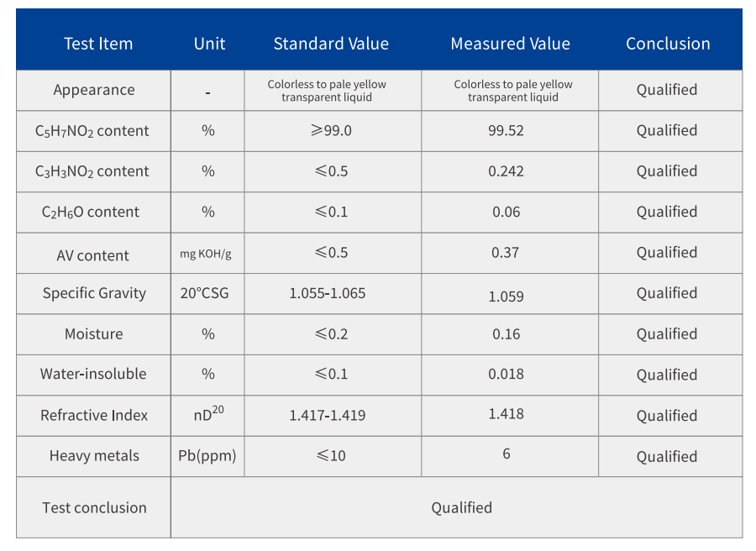Click the Test Item column header
Screen dimensions: 756x551
pyautogui.click(x=98, y=44)
